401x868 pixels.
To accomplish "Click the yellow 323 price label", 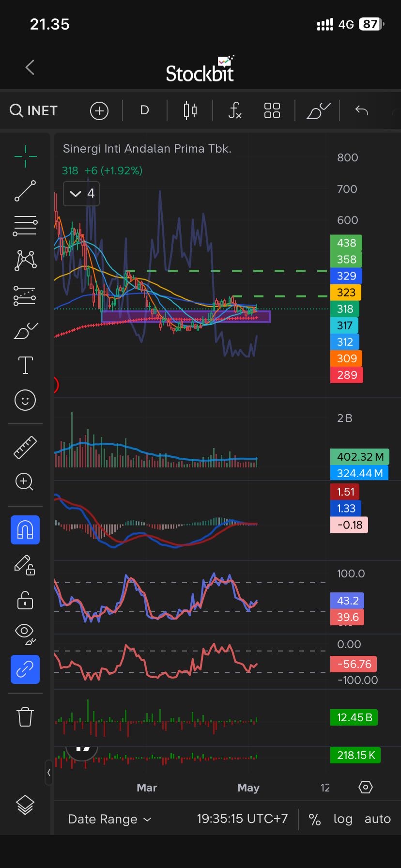I will [x=345, y=293].
